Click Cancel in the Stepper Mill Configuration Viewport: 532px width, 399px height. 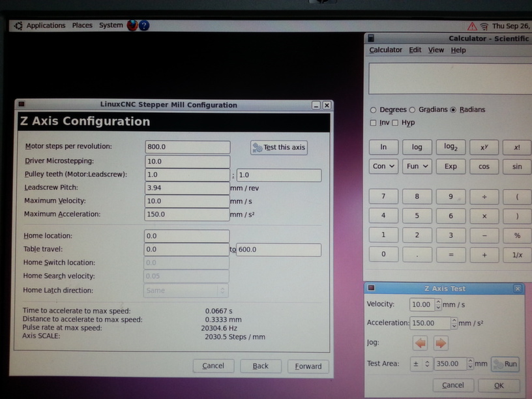[x=213, y=366]
